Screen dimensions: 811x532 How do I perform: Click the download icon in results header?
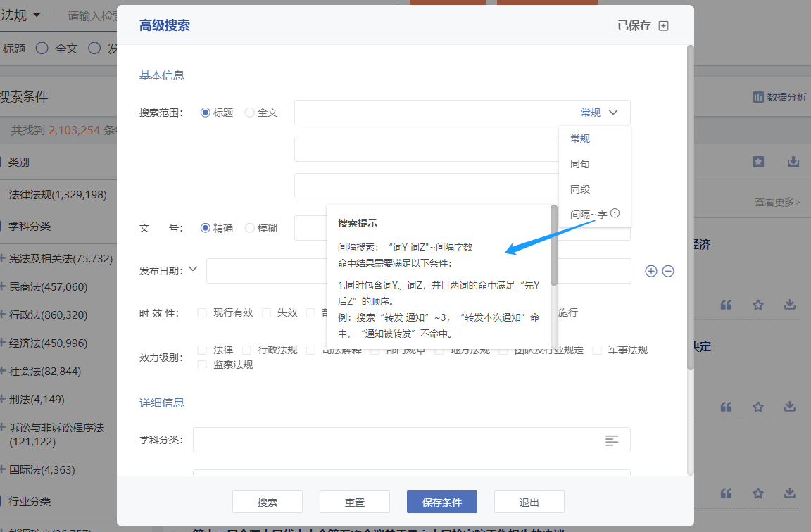pyautogui.click(x=793, y=162)
